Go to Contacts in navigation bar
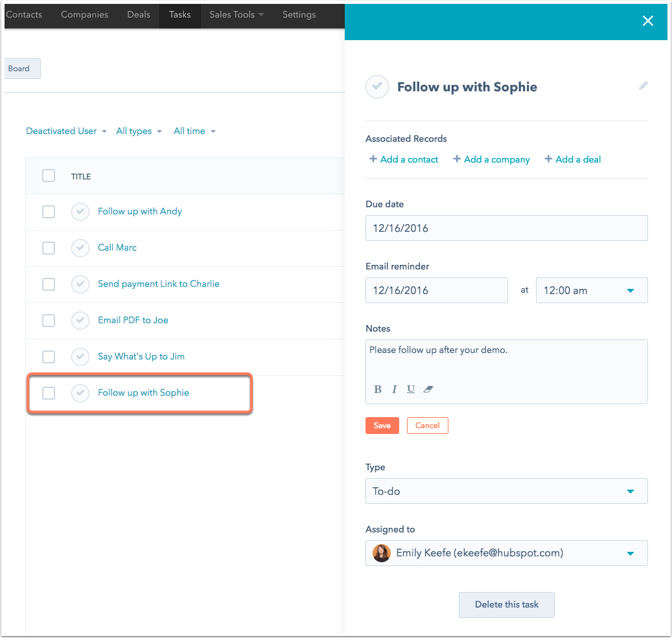Image resolution: width=672 pixels, height=638 pixels. click(x=24, y=14)
